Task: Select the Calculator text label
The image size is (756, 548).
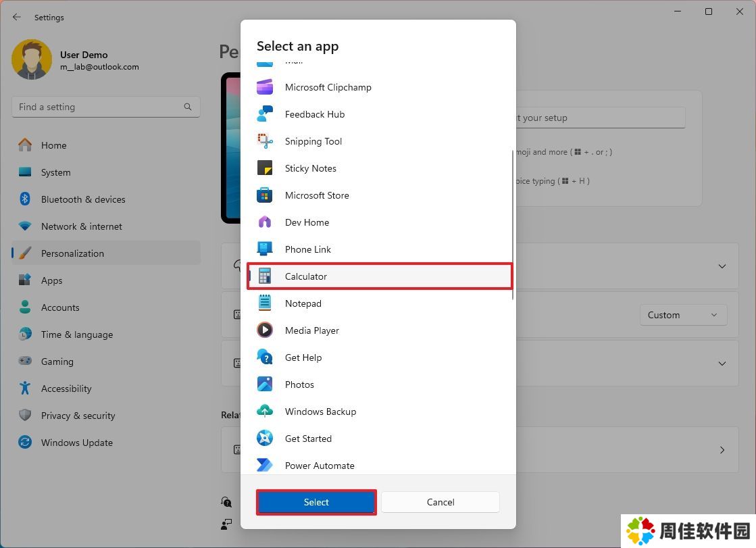Action: click(305, 276)
